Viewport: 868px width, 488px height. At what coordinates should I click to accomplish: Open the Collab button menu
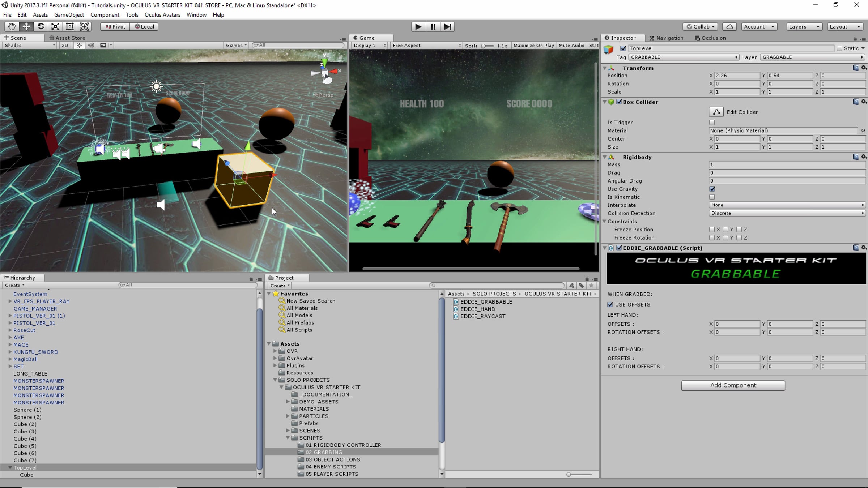700,26
